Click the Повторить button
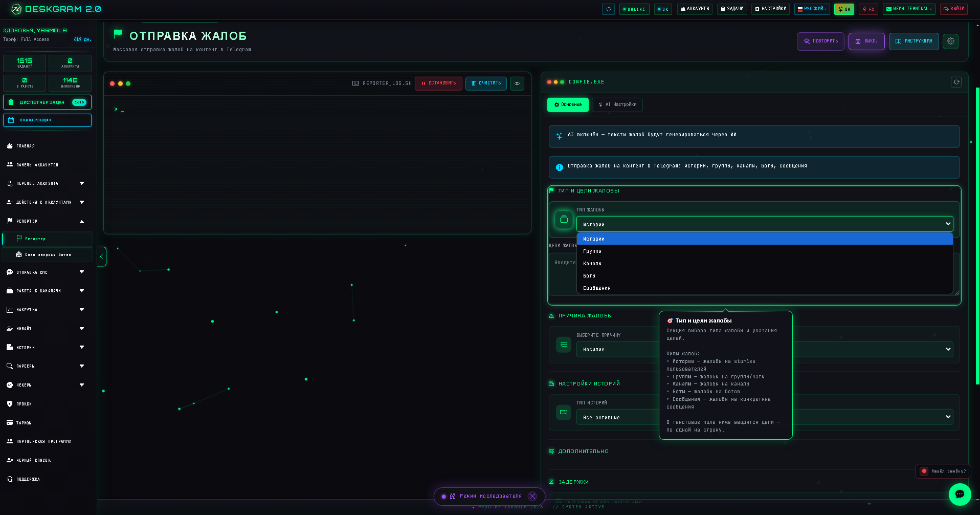This screenshot has width=980, height=515. pyautogui.click(x=820, y=41)
